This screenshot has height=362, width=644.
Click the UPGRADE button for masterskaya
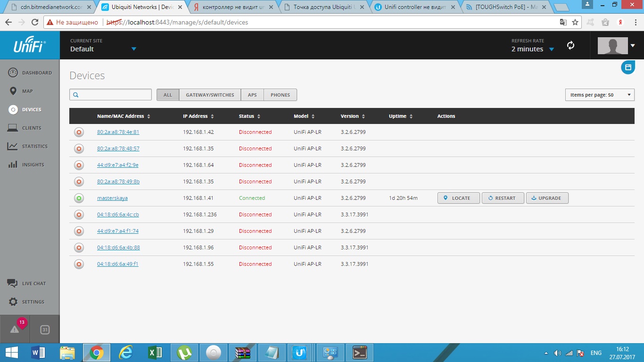point(547,198)
